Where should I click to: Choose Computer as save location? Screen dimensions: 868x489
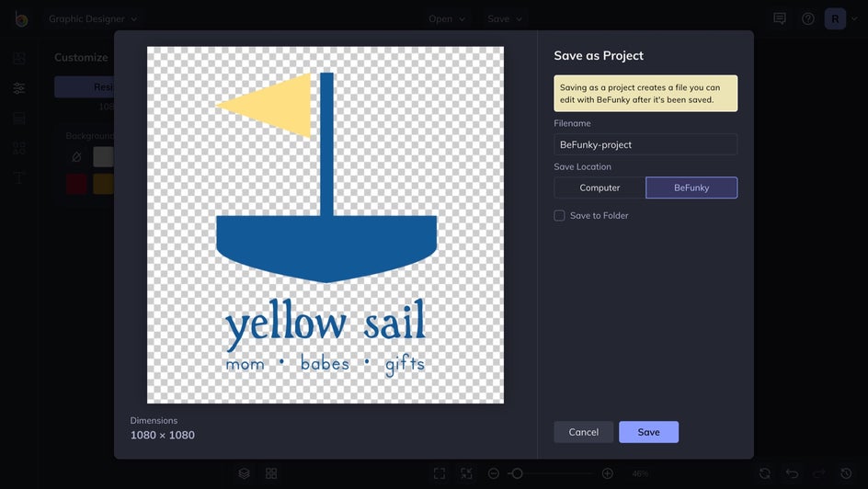[600, 188]
